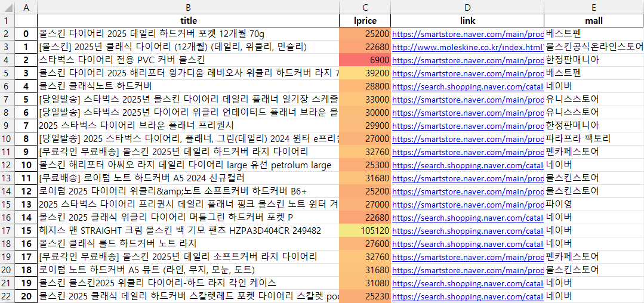Click the select-all corner triangle
Viewport: 644px width, 303px height.
tap(7, 7)
